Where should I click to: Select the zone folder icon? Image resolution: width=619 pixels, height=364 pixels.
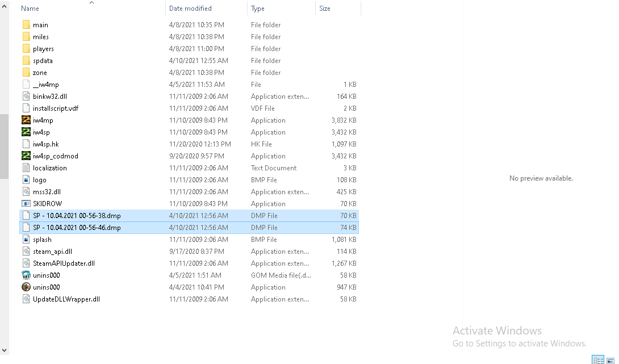(26, 72)
